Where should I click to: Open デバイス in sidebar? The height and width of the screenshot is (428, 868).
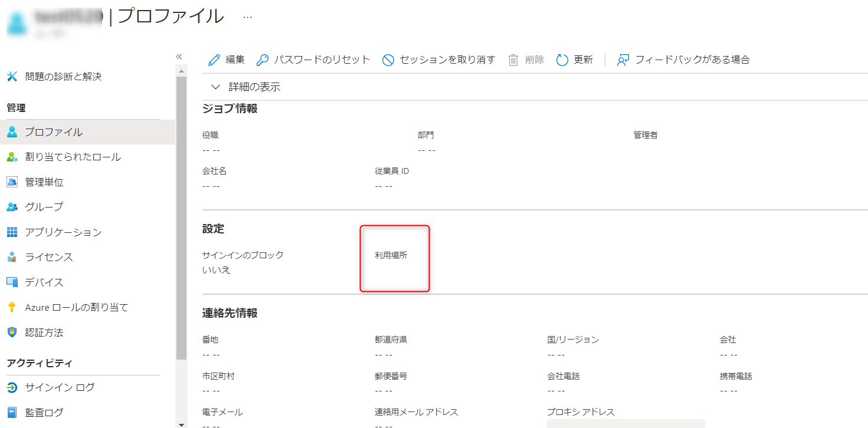pyautogui.click(x=44, y=282)
